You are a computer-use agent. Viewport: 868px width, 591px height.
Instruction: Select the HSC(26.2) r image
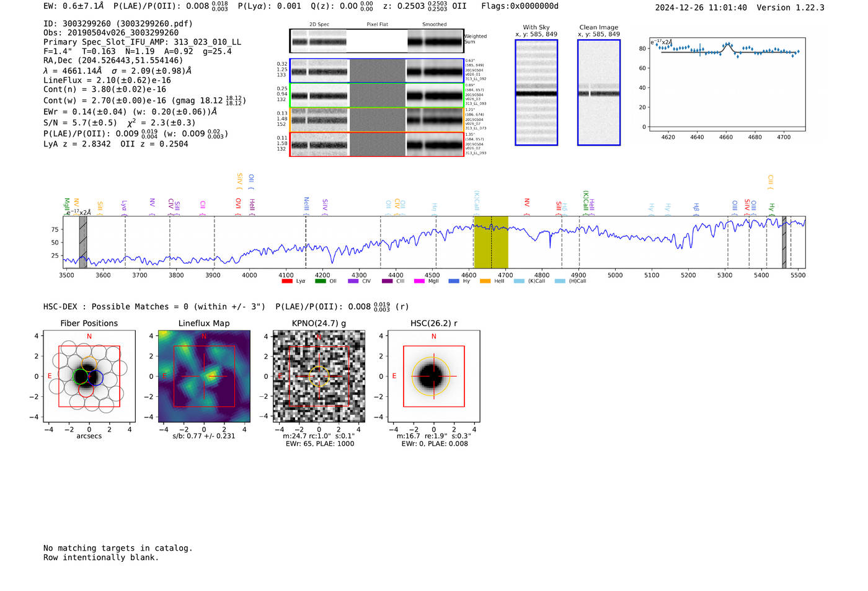[434, 376]
